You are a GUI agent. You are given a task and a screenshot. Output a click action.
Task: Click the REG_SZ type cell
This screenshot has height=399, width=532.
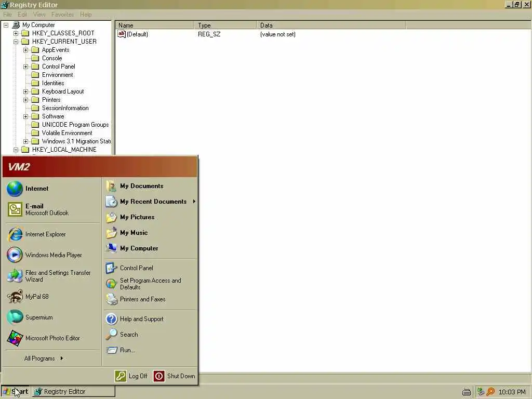209,34
